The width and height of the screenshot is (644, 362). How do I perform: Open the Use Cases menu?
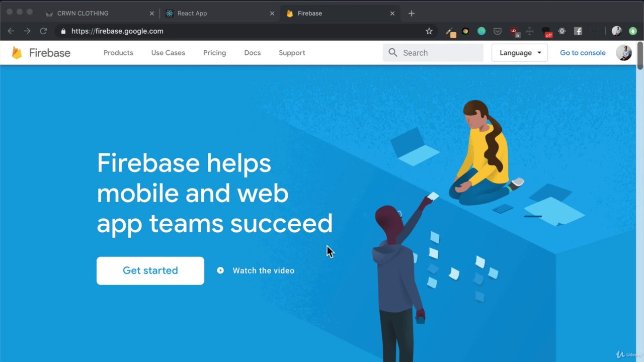168,53
